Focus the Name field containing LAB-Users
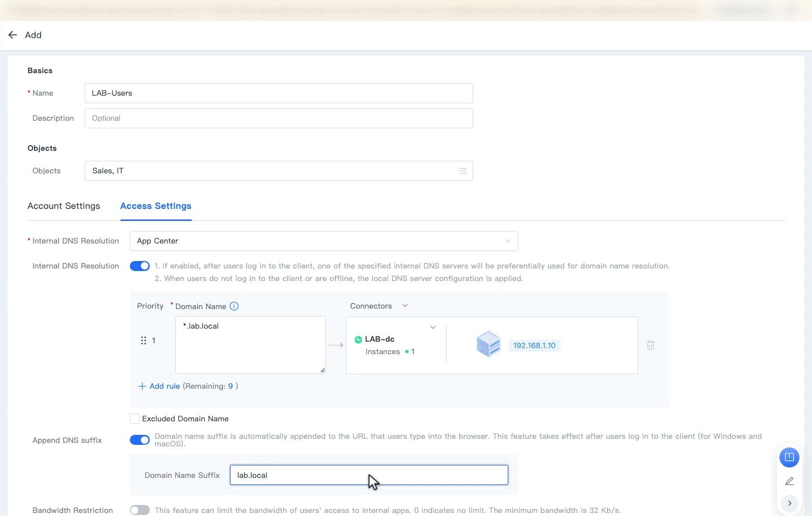The width and height of the screenshot is (812, 516). click(279, 93)
